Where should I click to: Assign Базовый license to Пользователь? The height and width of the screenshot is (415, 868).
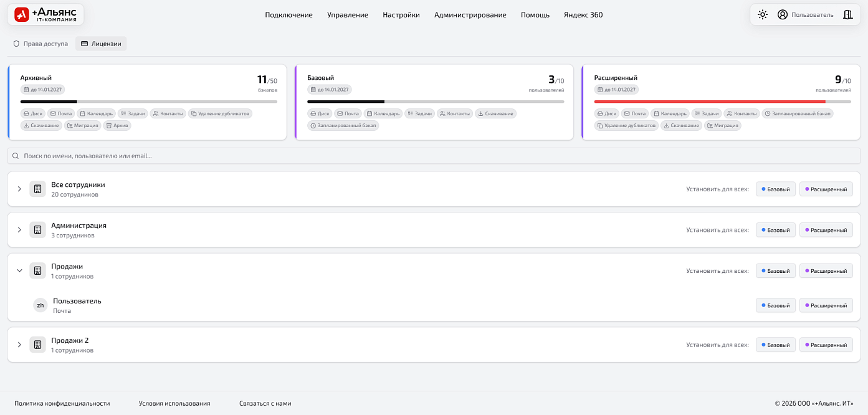tap(776, 305)
